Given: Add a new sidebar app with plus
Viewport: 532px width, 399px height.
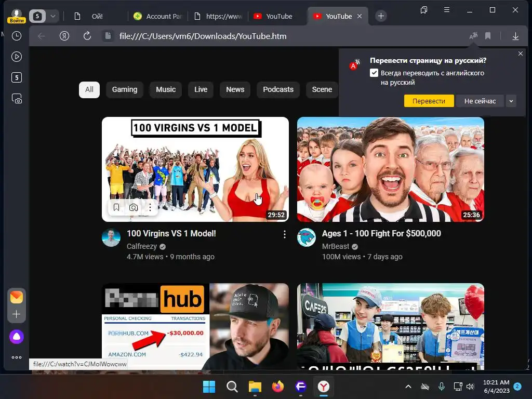Looking at the screenshot, I should pyautogui.click(x=16, y=314).
